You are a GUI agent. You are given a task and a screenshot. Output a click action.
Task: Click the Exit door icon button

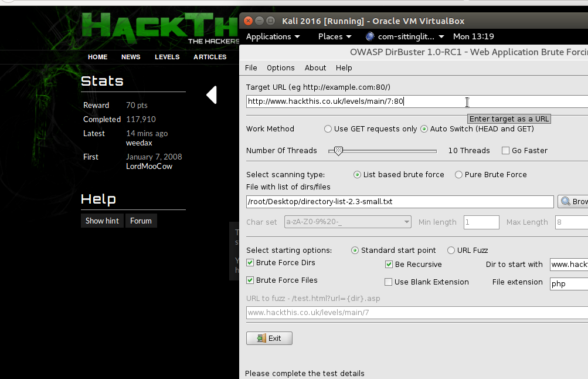click(x=269, y=338)
